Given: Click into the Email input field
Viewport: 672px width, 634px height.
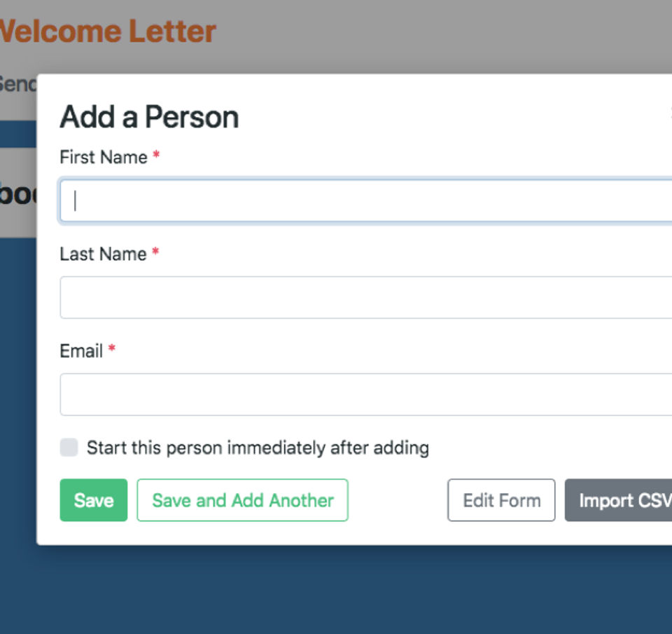Looking at the screenshot, I should (x=365, y=394).
